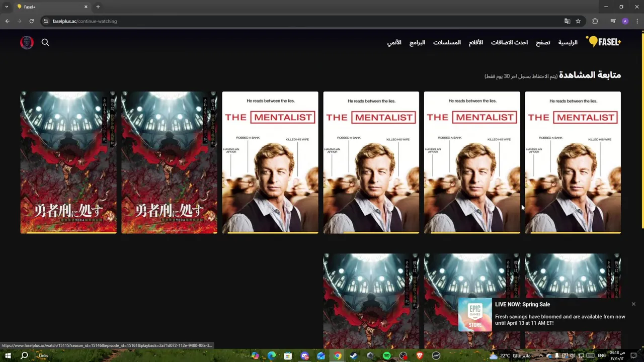
Task: Open the الأفلام menu item
Action: (x=476, y=43)
